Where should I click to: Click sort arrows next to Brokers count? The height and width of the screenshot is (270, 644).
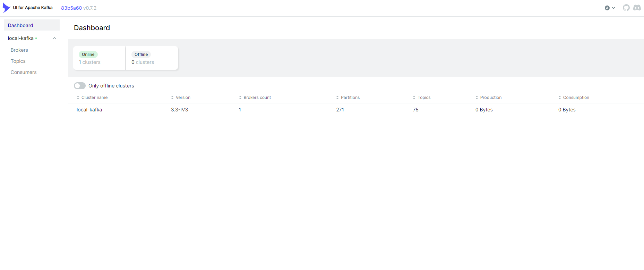pyautogui.click(x=240, y=98)
